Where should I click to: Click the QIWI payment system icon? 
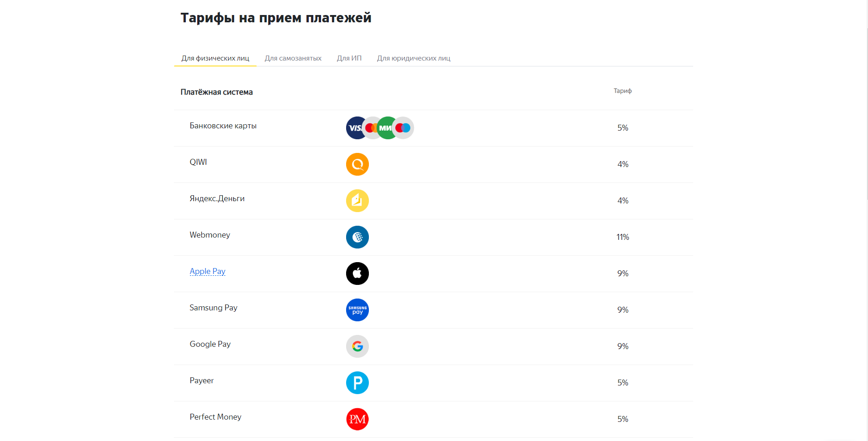[357, 164]
